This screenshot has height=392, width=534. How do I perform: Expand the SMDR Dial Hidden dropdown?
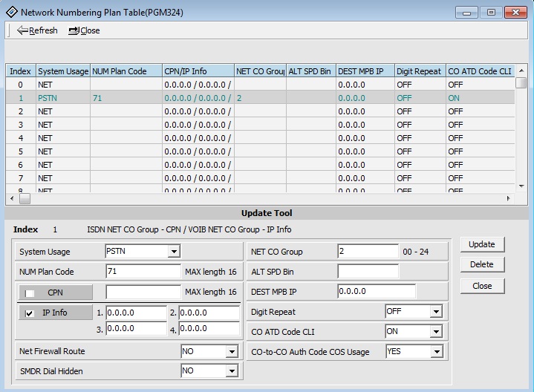point(231,370)
